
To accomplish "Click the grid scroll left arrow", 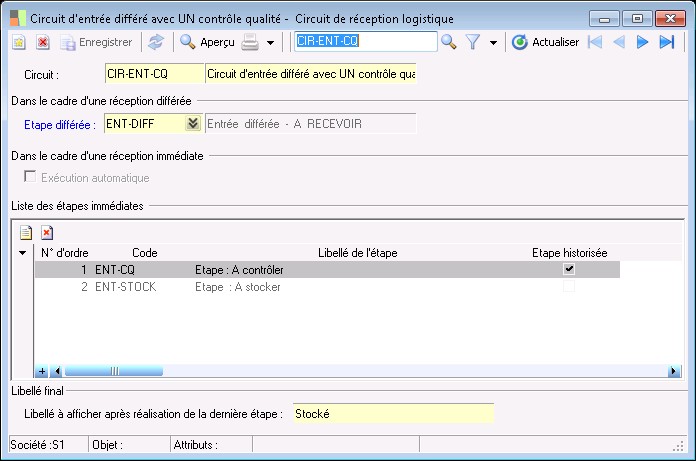I will [x=56, y=371].
